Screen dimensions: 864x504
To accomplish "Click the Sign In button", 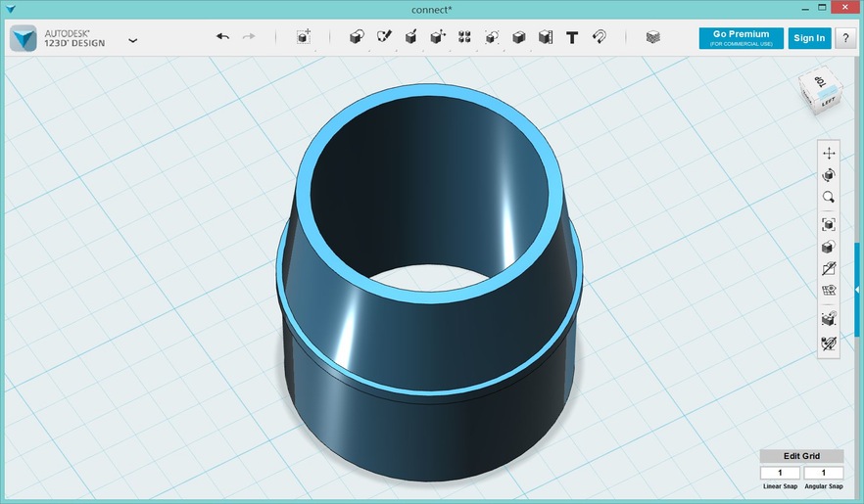I will 809,38.
